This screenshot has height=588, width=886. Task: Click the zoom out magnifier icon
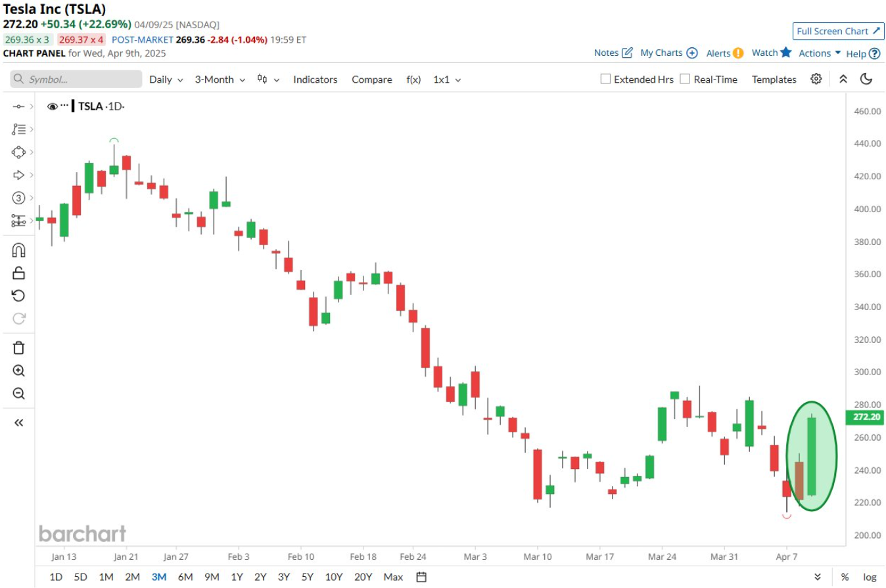click(18, 394)
